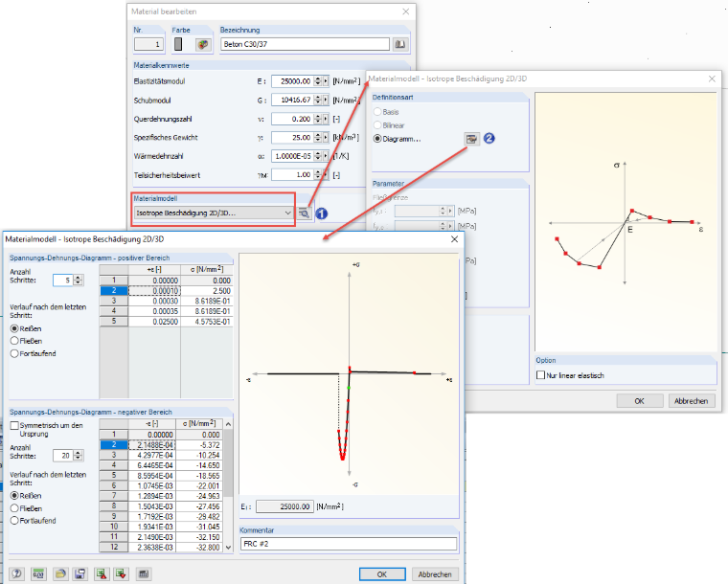Select positive table cell 2.500
This screenshot has width=728, height=584.
[206, 291]
